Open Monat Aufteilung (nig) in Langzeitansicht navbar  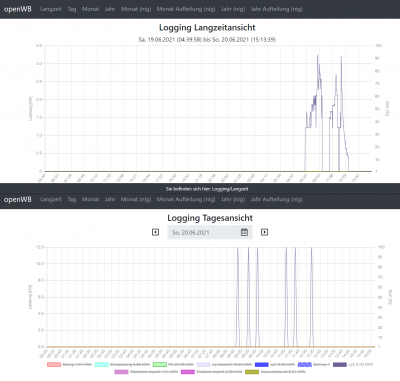tap(186, 9)
